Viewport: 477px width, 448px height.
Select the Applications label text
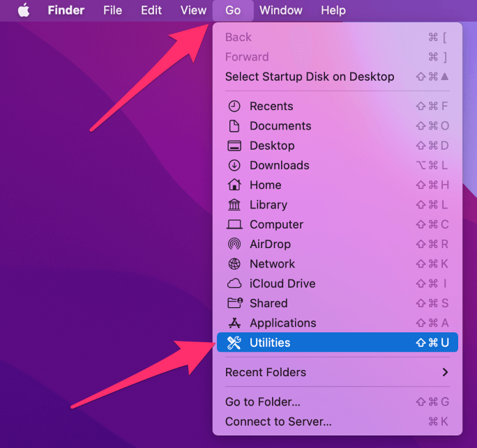pyautogui.click(x=283, y=323)
